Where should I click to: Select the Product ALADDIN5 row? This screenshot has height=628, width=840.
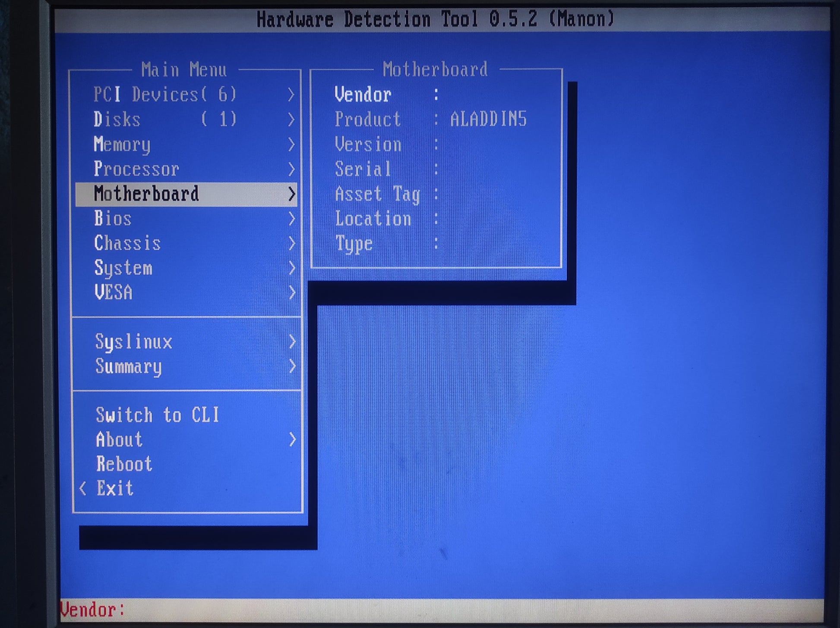(430, 119)
